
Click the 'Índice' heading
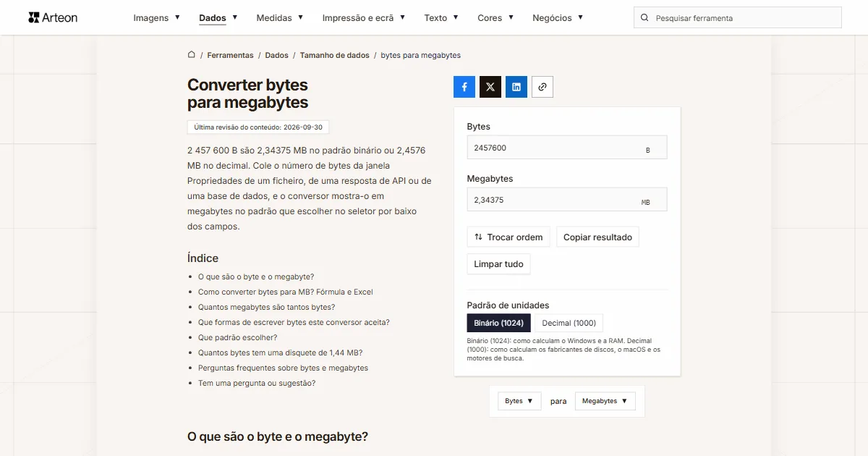(203, 258)
